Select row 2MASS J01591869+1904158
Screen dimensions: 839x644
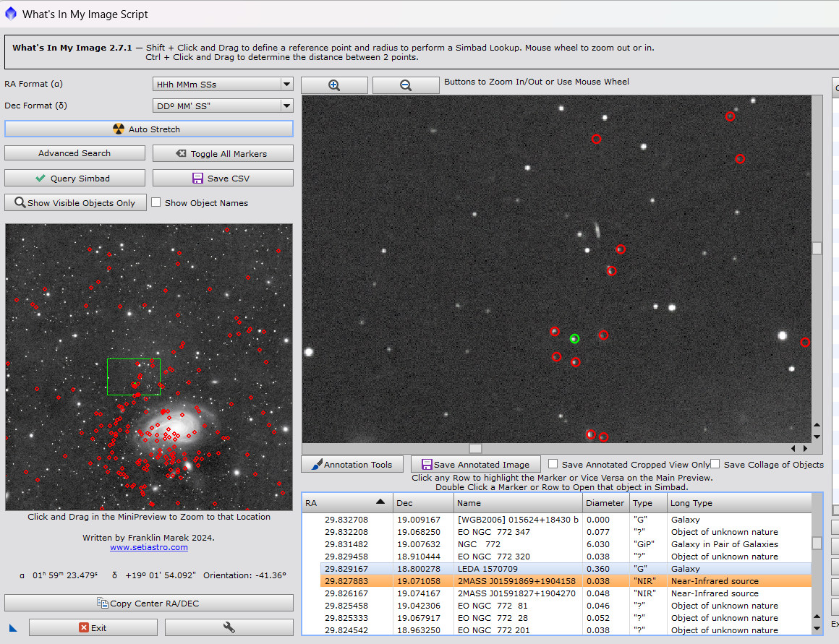(x=566, y=581)
